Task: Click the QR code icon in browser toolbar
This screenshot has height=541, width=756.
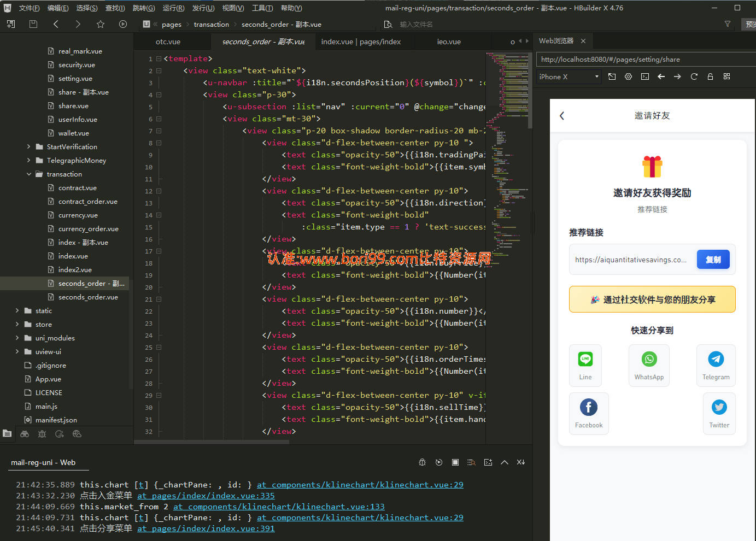Action: 727,77
